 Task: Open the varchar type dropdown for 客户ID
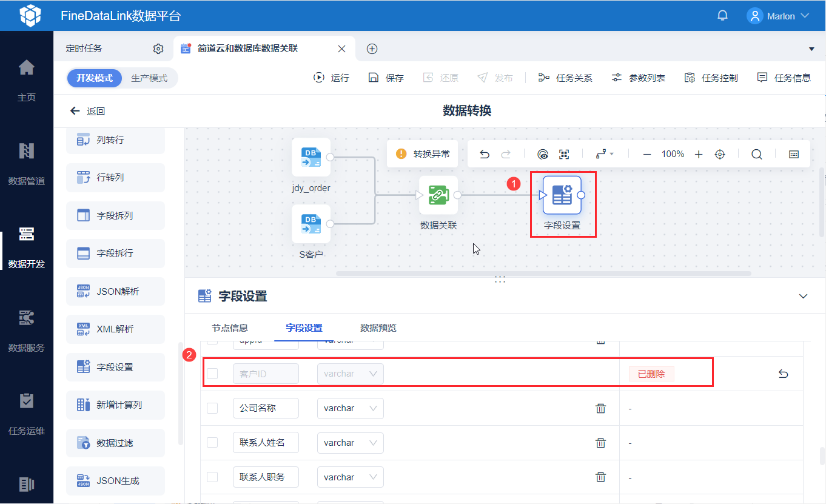(x=351, y=374)
